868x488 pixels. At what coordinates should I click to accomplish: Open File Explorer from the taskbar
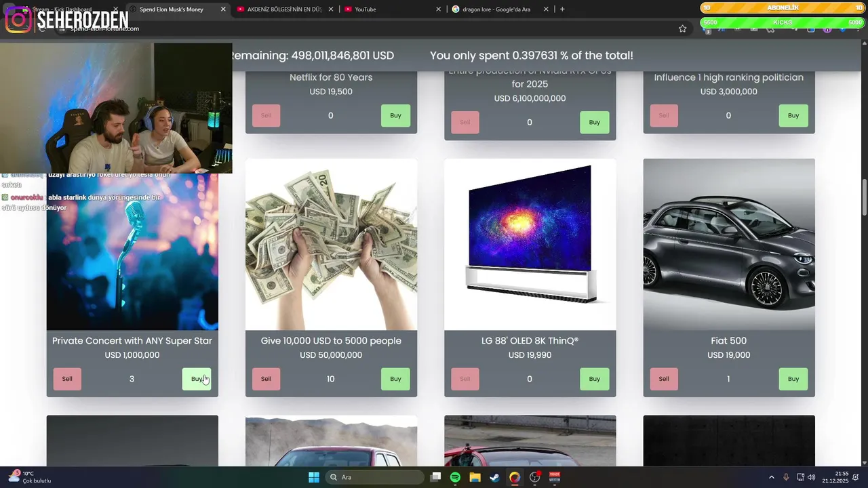click(x=475, y=477)
